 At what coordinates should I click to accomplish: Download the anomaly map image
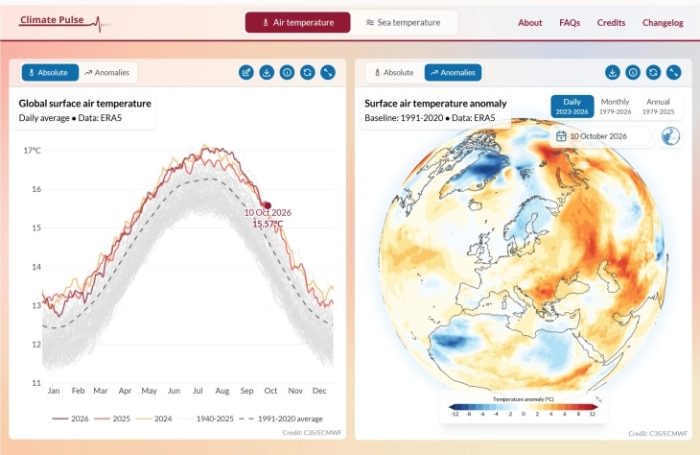pos(612,72)
